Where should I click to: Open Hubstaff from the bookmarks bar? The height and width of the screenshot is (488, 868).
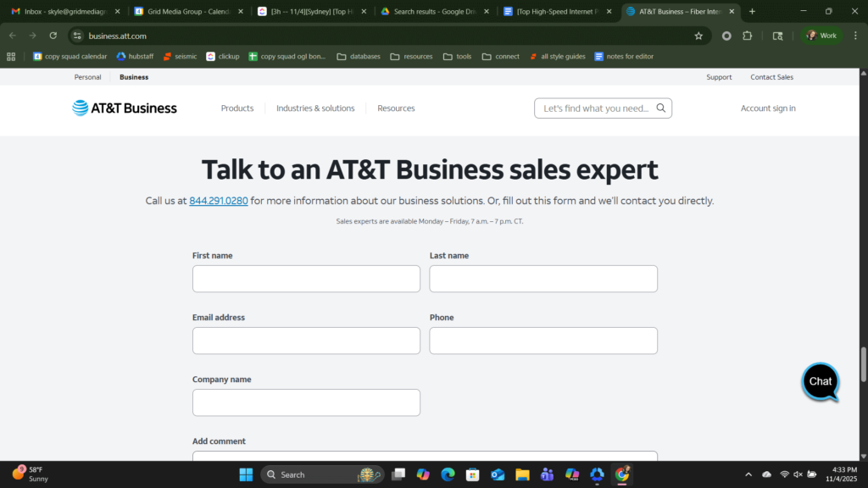click(x=135, y=56)
